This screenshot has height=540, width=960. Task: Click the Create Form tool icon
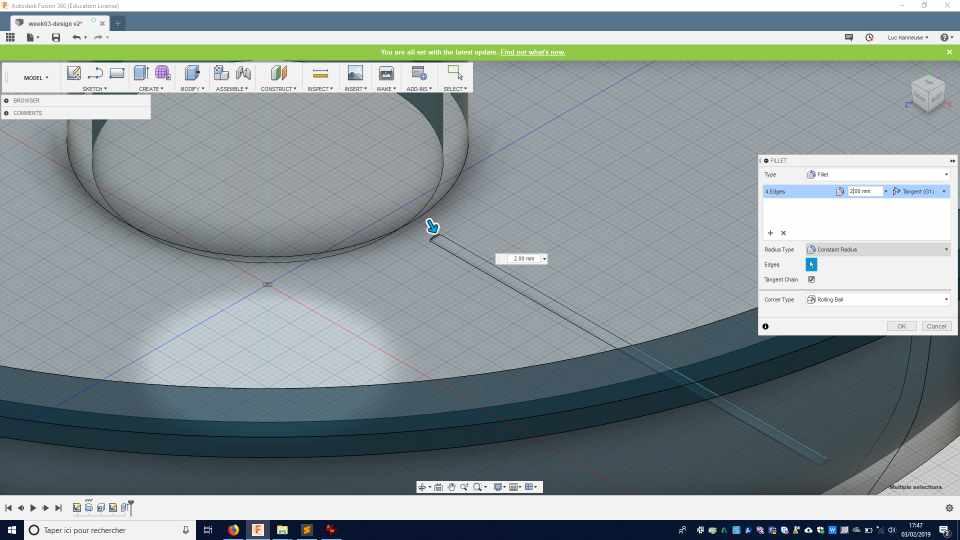pyautogui.click(x=163, y=73)
